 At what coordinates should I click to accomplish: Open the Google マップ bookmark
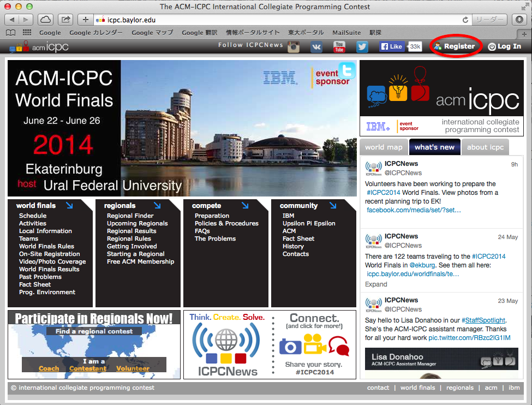(x=152, y=33)
